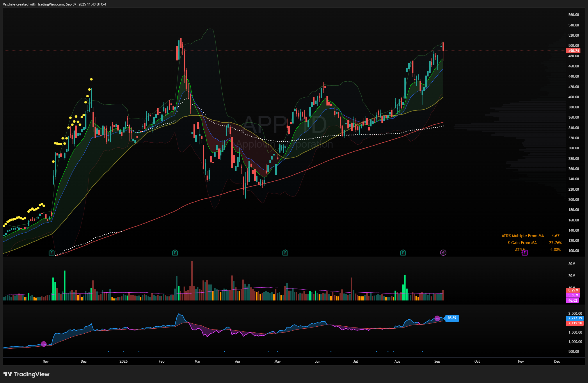This screenshot has width=588, height=383.
Task: Click the ATR% Multiple From MA text
Action: 523,236
